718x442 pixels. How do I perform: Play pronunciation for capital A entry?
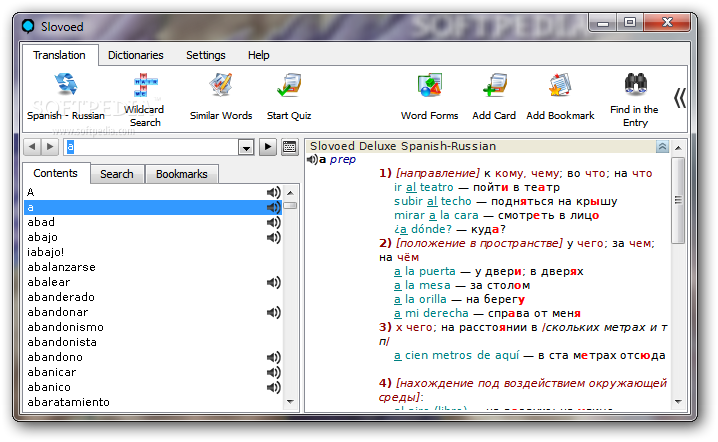click(273, 192)
